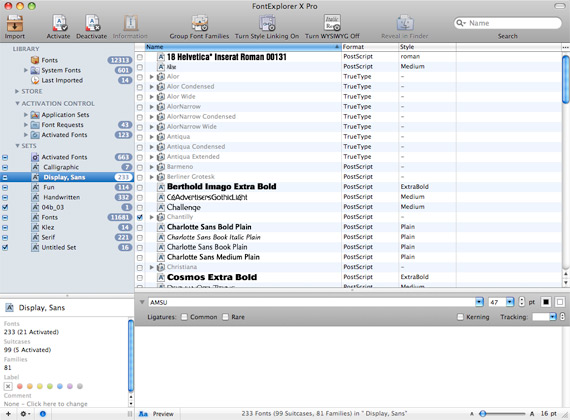
Task: Select Activated Fonts under Activation Control
Action: tap(64, 135)
